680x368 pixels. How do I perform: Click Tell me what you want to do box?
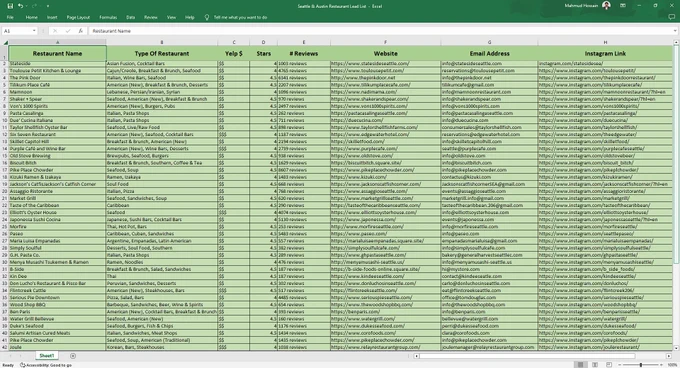coord(240,17)
